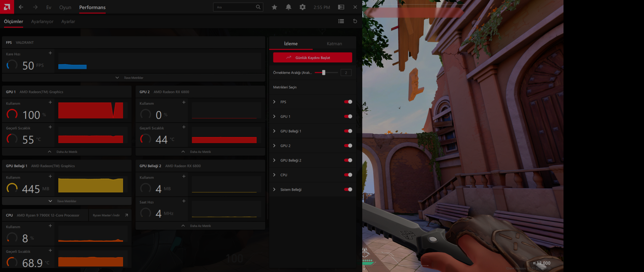Switch to list view icon
The height and width of the screenshot is (272, 644).
pyautogui.click(x=341, y=21)
